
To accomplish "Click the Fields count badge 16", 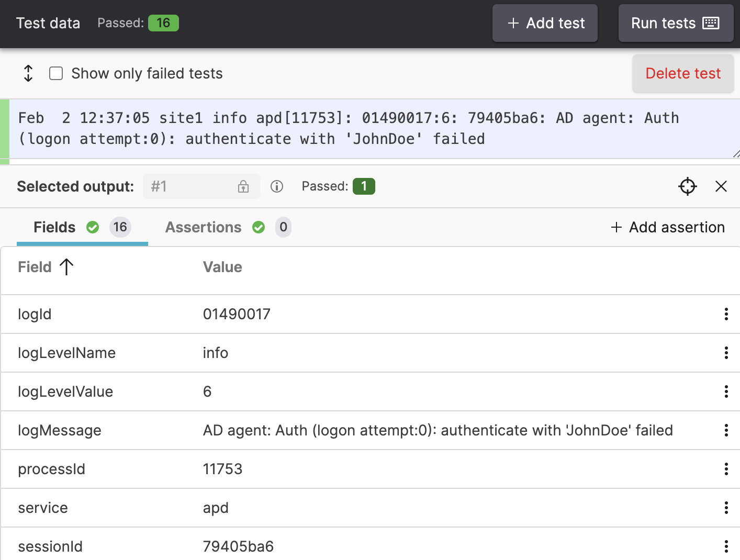I will point(120,227).
